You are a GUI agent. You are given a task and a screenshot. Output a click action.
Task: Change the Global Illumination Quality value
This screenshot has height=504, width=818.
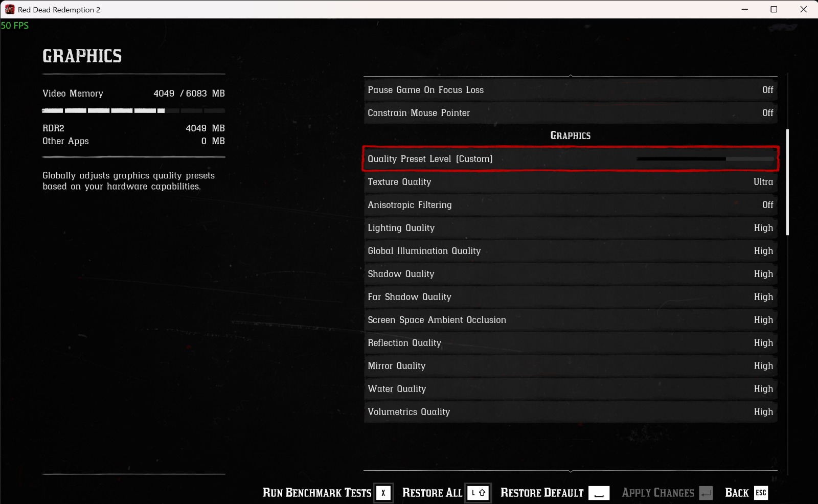pos(763,251)
